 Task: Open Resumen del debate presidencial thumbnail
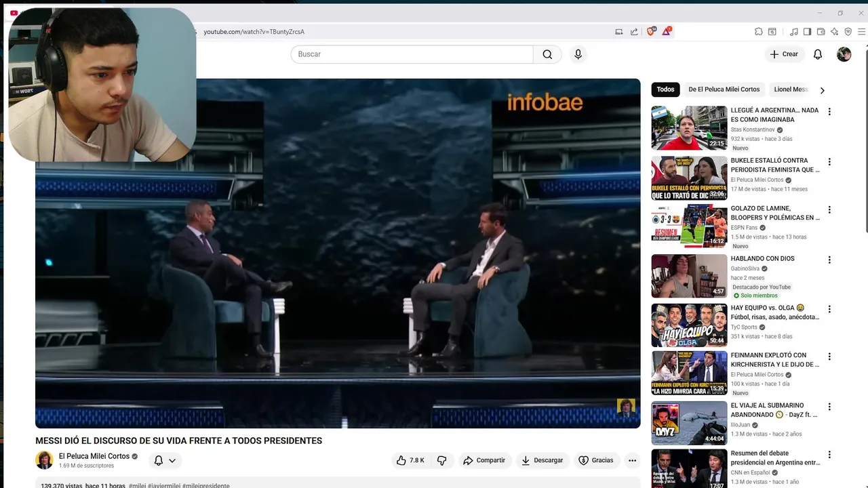[x=689, y=469]
